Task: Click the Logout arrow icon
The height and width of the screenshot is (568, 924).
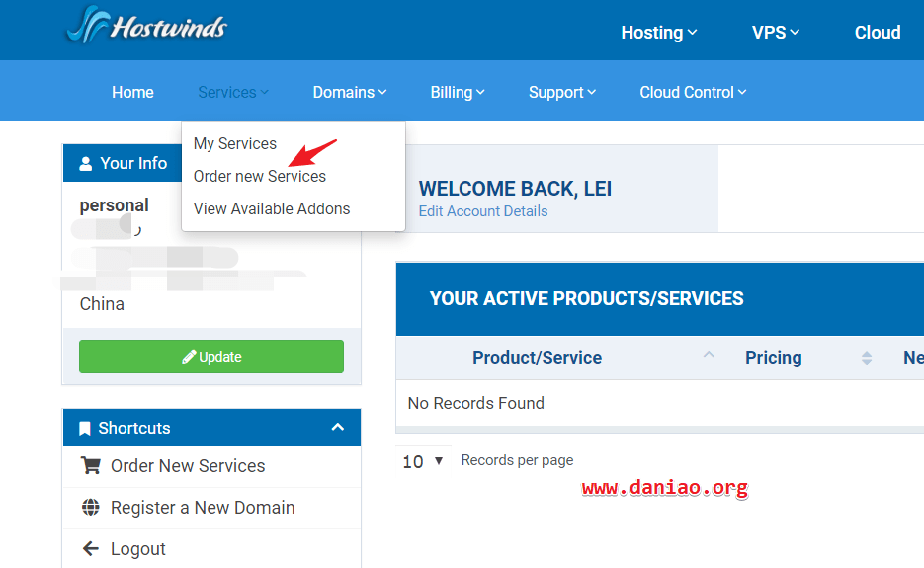Action: (x=91, y=548)
